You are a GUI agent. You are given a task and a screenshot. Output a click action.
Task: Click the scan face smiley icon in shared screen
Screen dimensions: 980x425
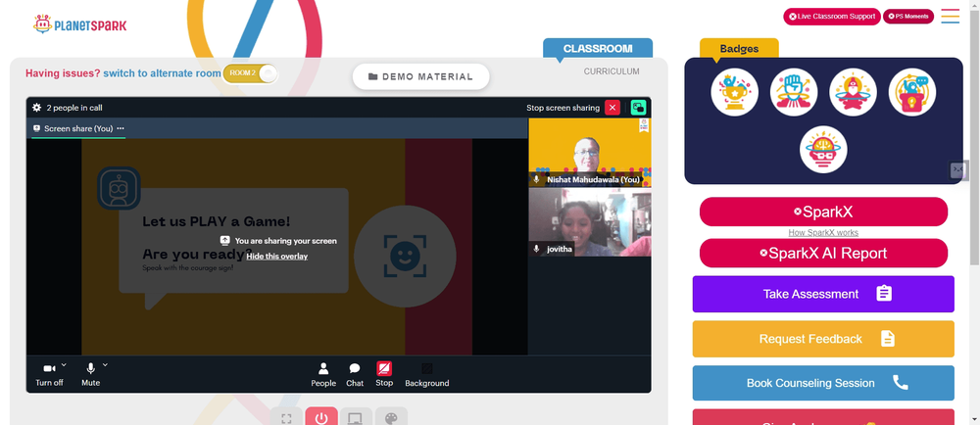[x=405, y=256]
